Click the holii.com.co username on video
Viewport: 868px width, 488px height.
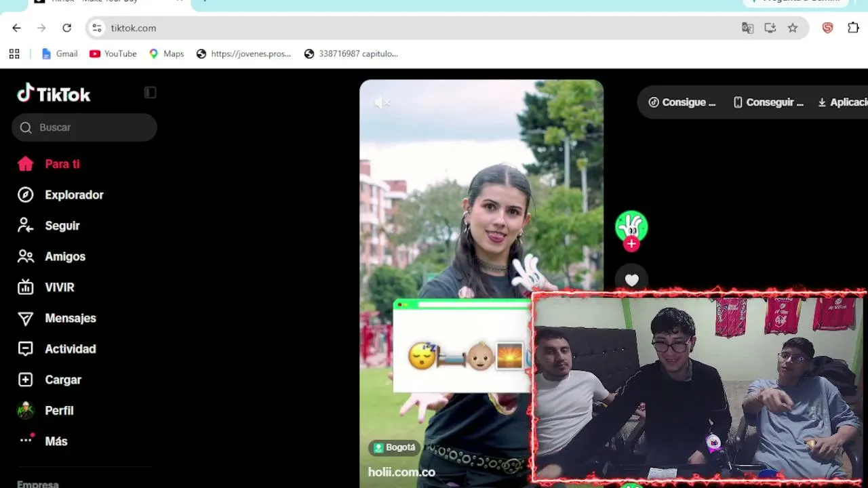(401, 472)
